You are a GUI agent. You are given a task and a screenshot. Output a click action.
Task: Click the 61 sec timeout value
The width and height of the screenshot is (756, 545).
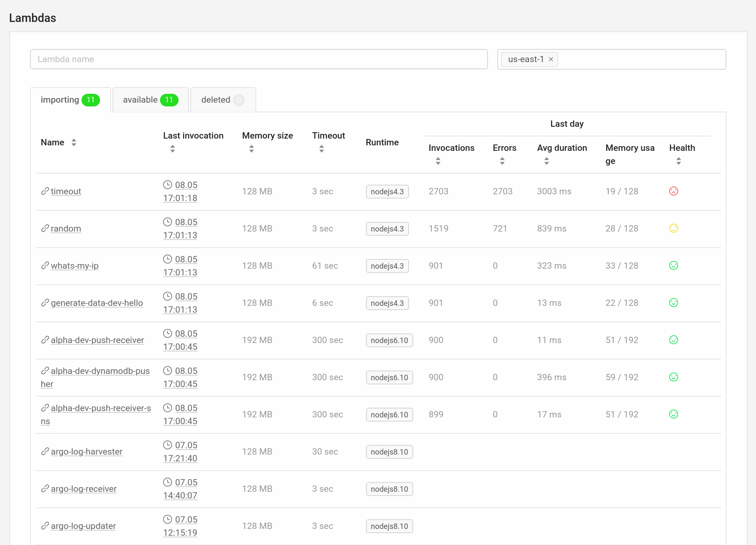coord(325,266)
